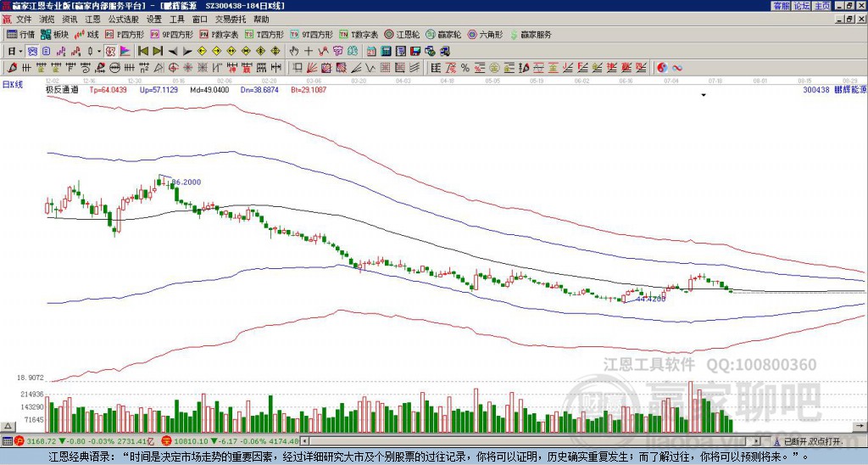868x465 pixels.
Task: Select the target circle crosshair icon
Action: pos(173,68)
